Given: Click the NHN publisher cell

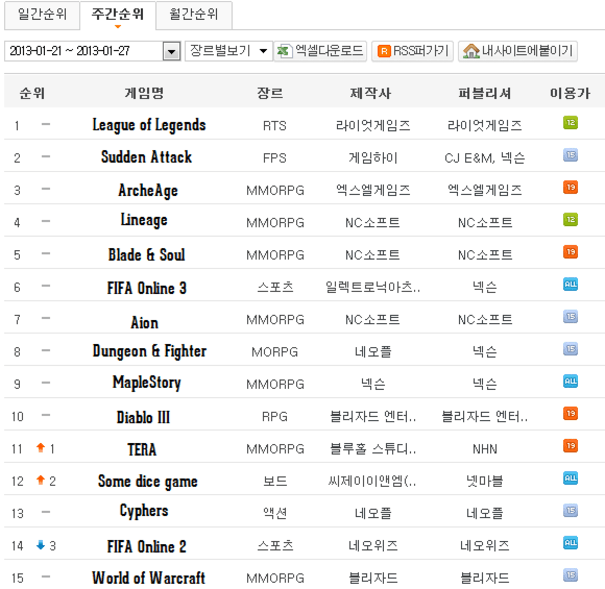Looking at the screenshot, I should click(x=485, y=449).
